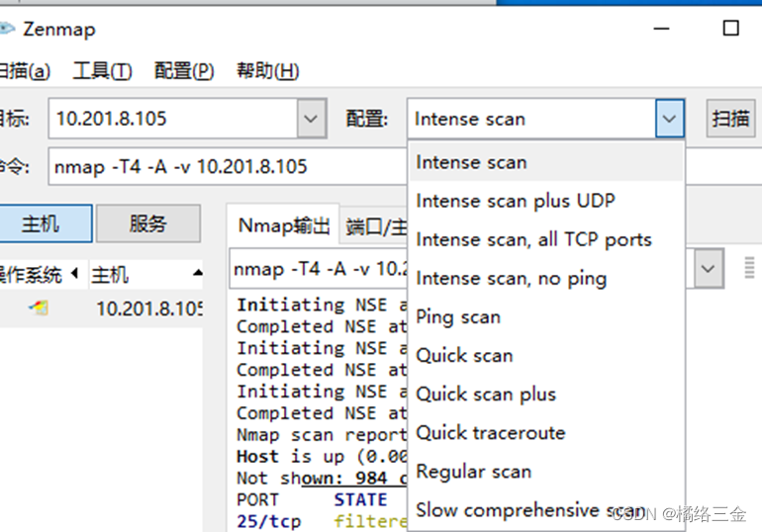The width and height of the screenshot is (762, 532).
Task: Select the Quick scan profile
Action: [546, 355]
